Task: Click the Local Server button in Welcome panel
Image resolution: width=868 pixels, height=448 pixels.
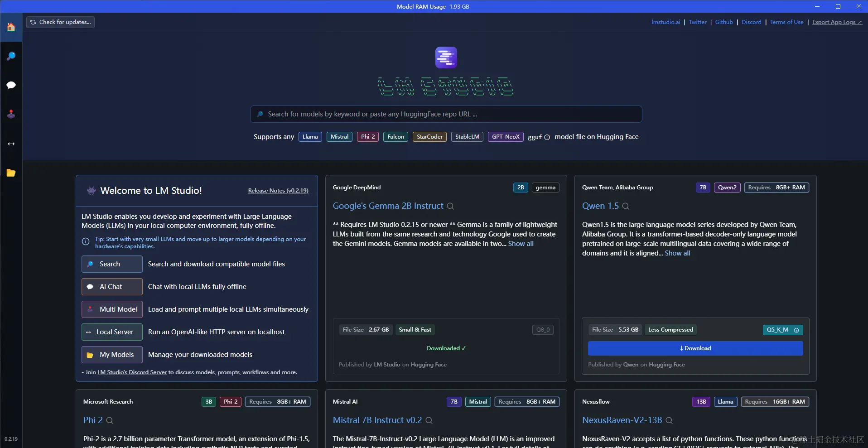Action: coord(112,332)
